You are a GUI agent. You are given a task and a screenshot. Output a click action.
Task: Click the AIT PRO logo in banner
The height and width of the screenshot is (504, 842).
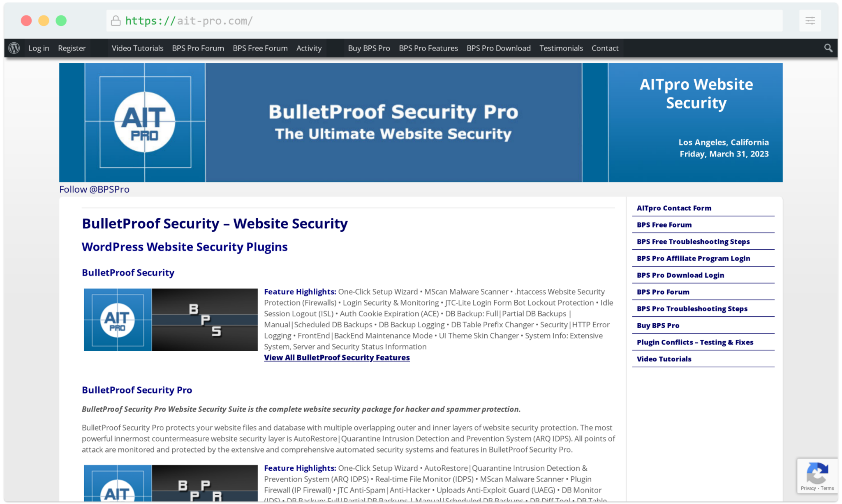(145, 122)
